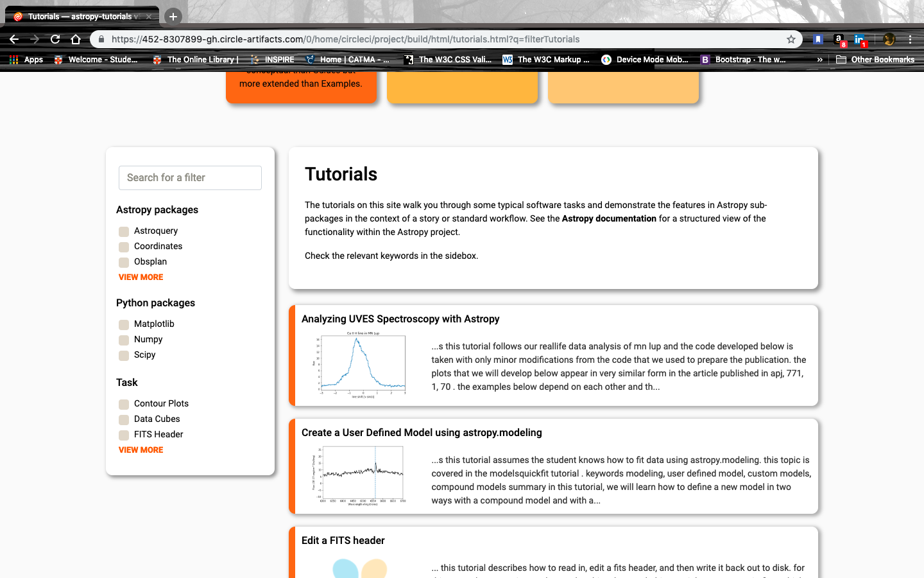Image resolution: width=924 pixels, height=578 pixels.
Task: Open The Online Library bookmark
Action: coord(196,60)
